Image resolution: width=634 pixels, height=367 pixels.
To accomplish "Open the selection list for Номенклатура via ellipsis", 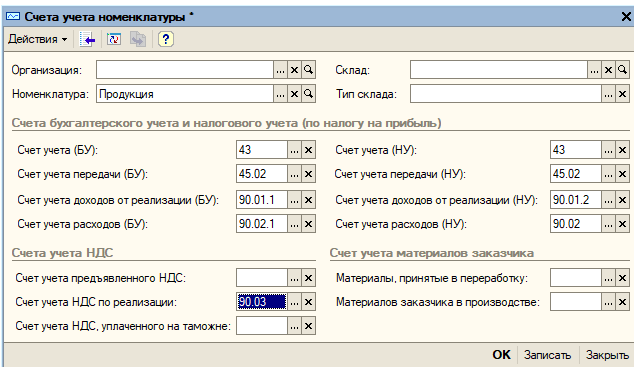I will 280,94.
